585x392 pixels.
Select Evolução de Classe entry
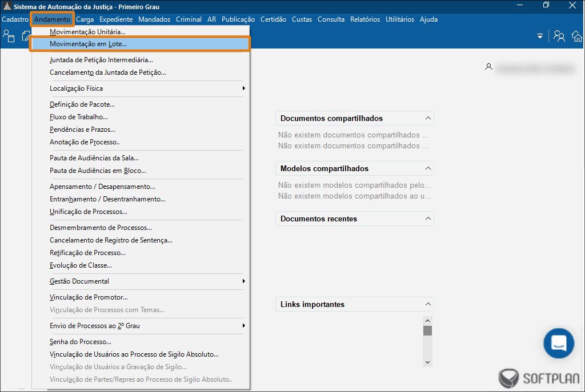click(141, 265)
